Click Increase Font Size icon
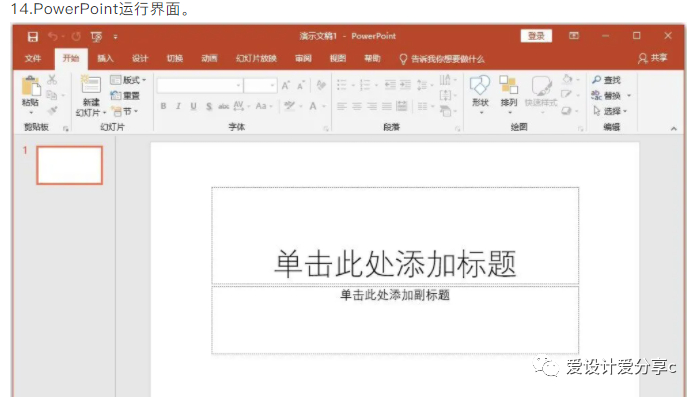The width and height of the screenshot is (699, 397). (x=286, y=85)
